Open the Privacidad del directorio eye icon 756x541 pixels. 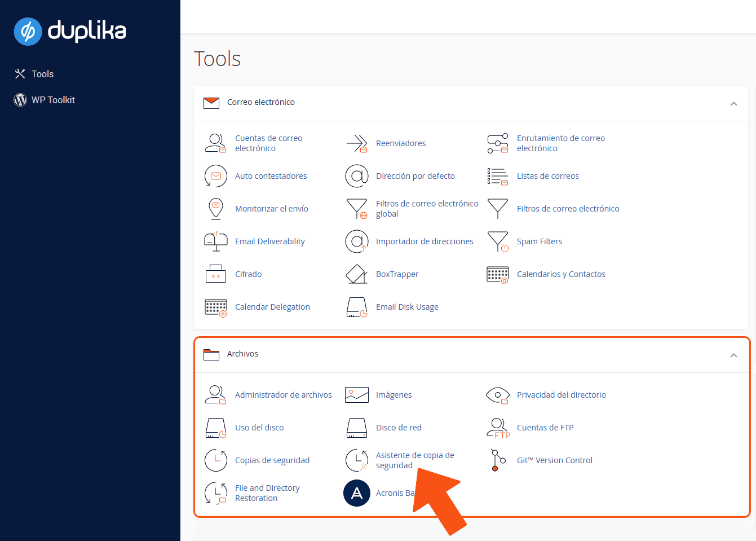(x=498, y=395)
